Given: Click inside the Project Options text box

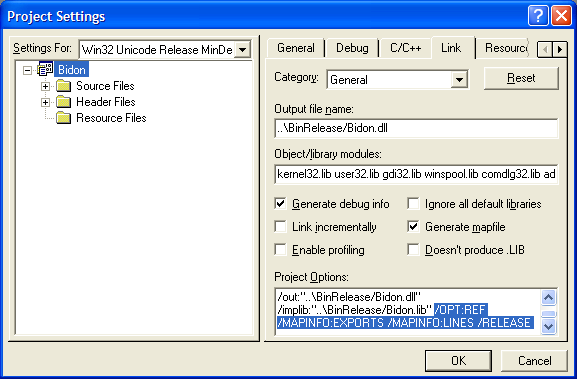Looking at the screenshot, I should [408, 312].
